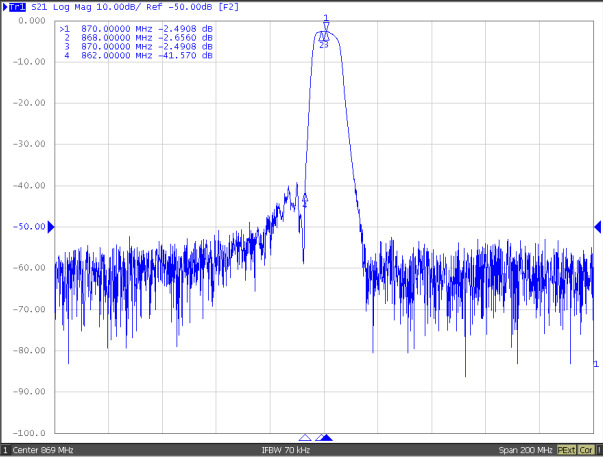Click the 10.00dB/ scale setting
This screenshot has height=457, width=603.
(117, 7)
